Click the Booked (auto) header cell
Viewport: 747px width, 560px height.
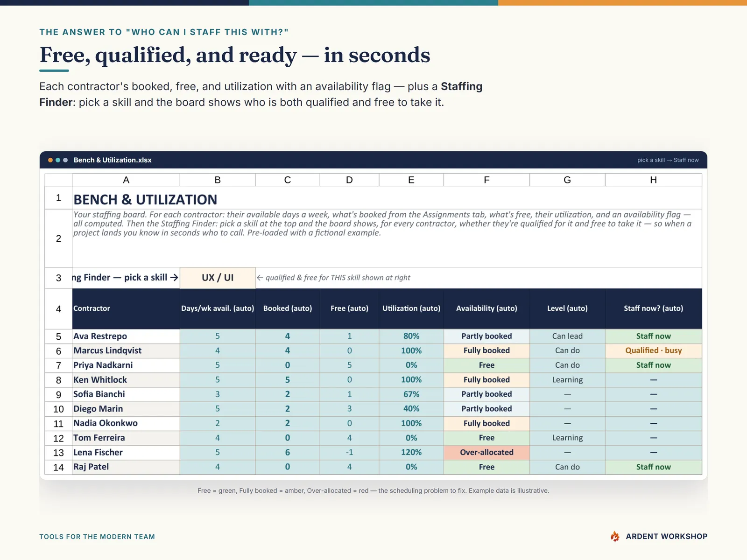[288, 308]
